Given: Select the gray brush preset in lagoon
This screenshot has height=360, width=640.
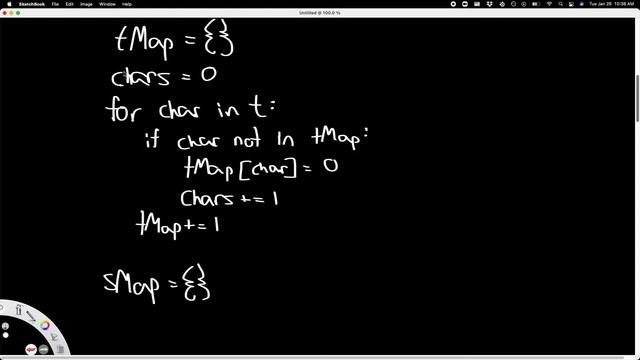Looking at the screenshot, I should pyautogui.click(x=44, y=349).
